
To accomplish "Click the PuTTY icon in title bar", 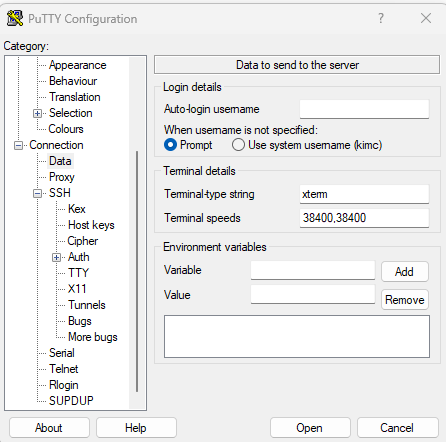I will click(15, 18).
